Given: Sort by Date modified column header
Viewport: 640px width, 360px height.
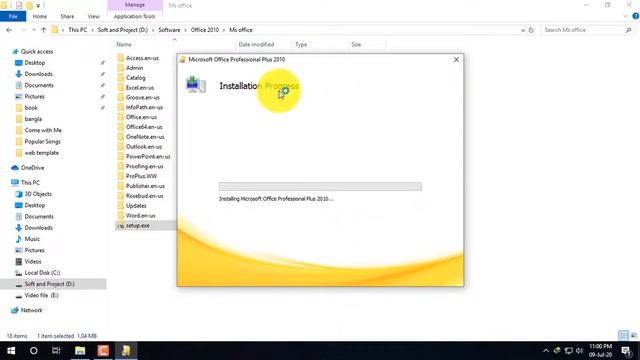Looking at the screenshot, I should tap(256, 44).
